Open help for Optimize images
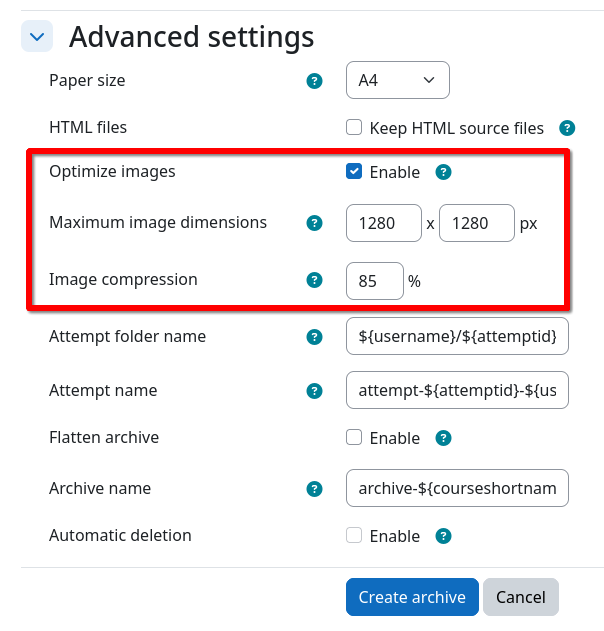This screenshot has height=631, width=604. point(443,172)
